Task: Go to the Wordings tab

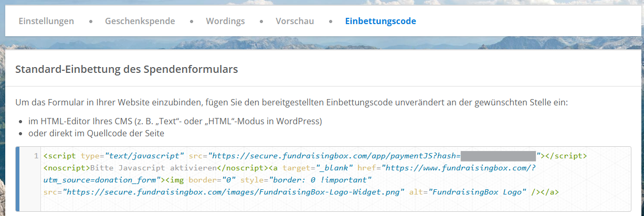Action: click(225, 21)
